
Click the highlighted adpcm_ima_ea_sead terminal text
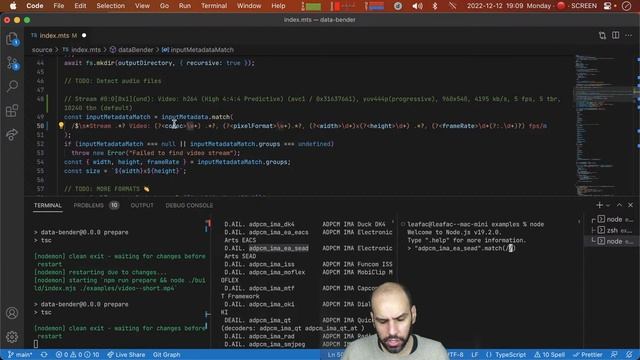pyautogui.click(x=278, y=248)
